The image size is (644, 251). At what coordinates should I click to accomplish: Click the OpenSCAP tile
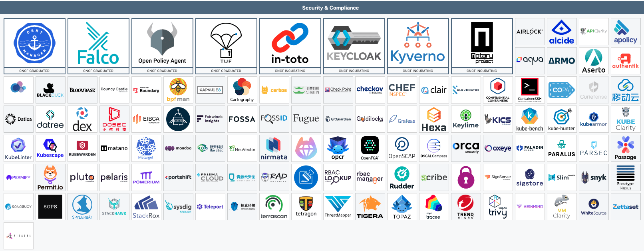pos(402,148)
